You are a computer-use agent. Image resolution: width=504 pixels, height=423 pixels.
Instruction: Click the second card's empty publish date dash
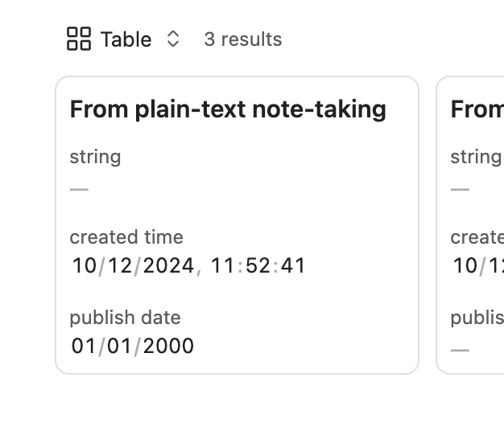click(460, 350)
